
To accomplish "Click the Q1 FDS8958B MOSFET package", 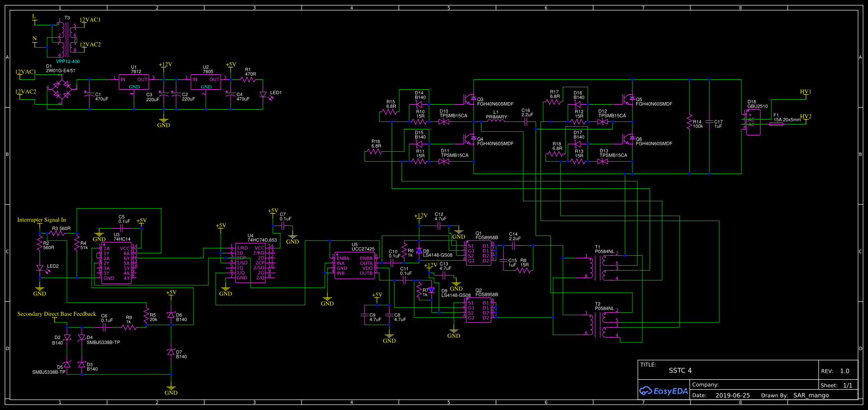I will point(478,253).
